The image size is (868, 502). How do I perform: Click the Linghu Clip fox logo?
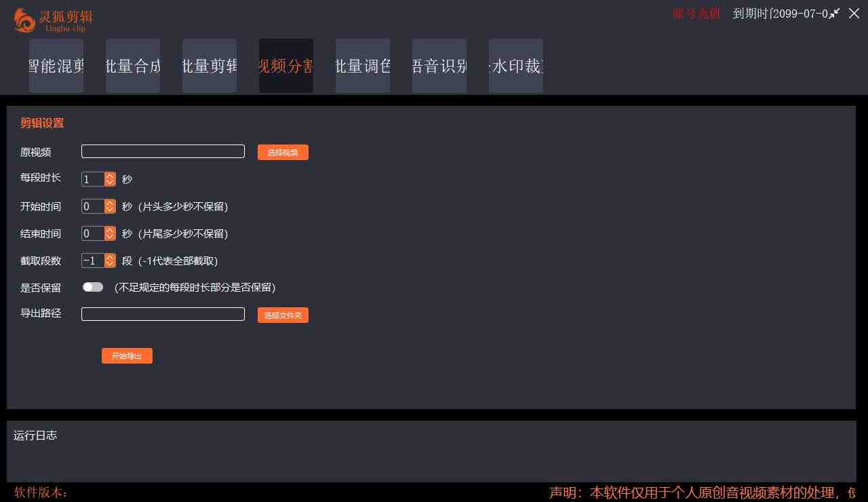pos(22,18)
